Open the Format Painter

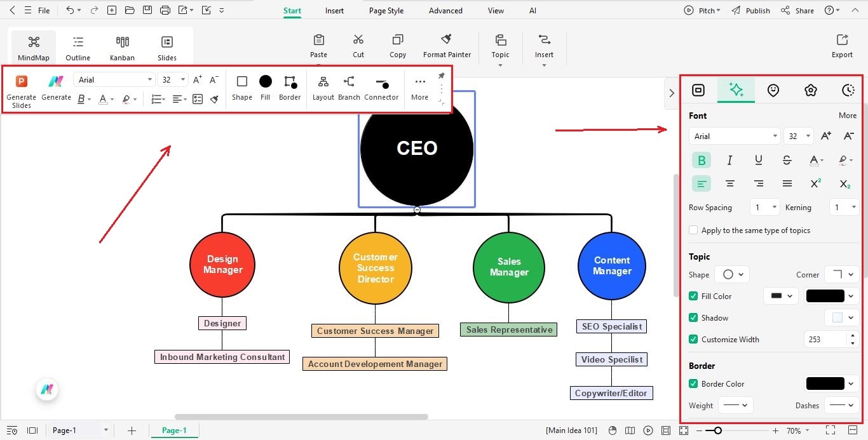coord(447,44)
